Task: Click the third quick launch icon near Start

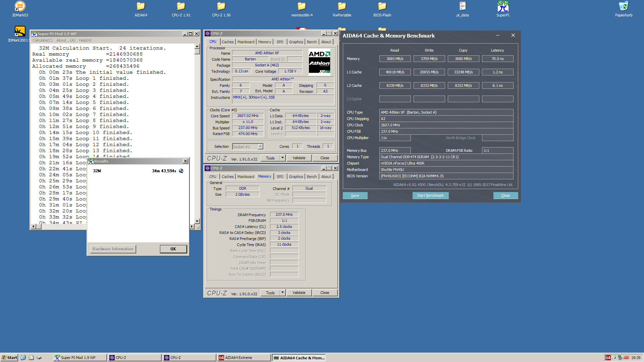Action: [x=39, y=358]
